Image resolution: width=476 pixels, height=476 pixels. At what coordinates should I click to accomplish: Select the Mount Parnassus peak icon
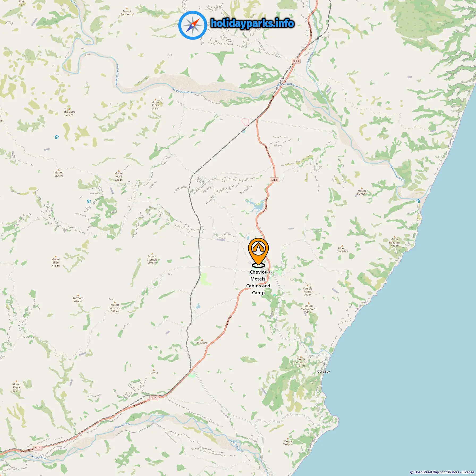coord(127,8)
